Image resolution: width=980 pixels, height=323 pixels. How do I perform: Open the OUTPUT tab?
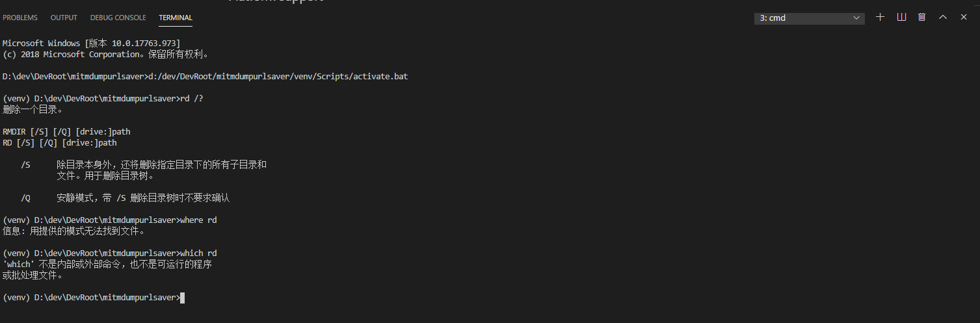click(x=64, y=18)
